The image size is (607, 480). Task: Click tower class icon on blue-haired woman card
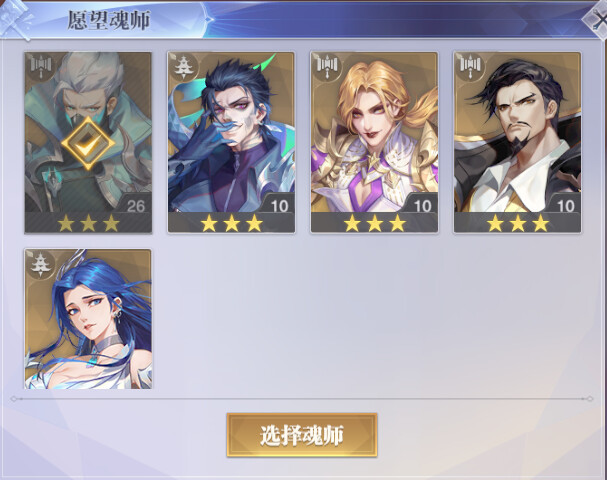pyautogui.click(x=40, y=264)
